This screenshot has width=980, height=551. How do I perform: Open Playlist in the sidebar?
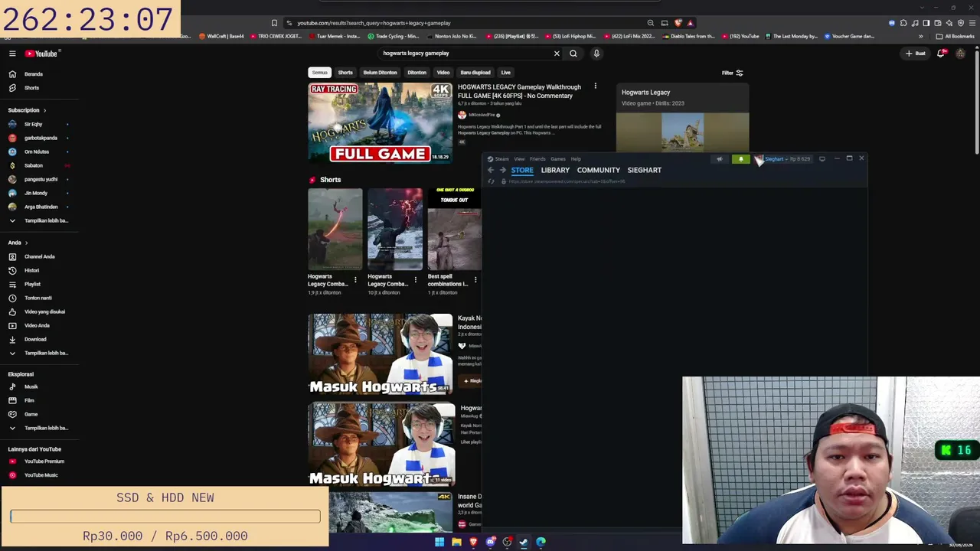coord(32,284)
